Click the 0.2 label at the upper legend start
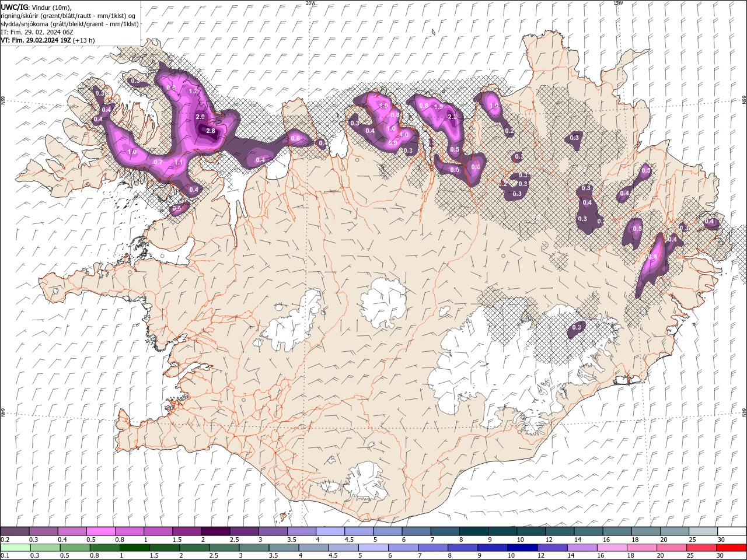The width and height of the screenshot is (747, 560). tap(4, 540)
